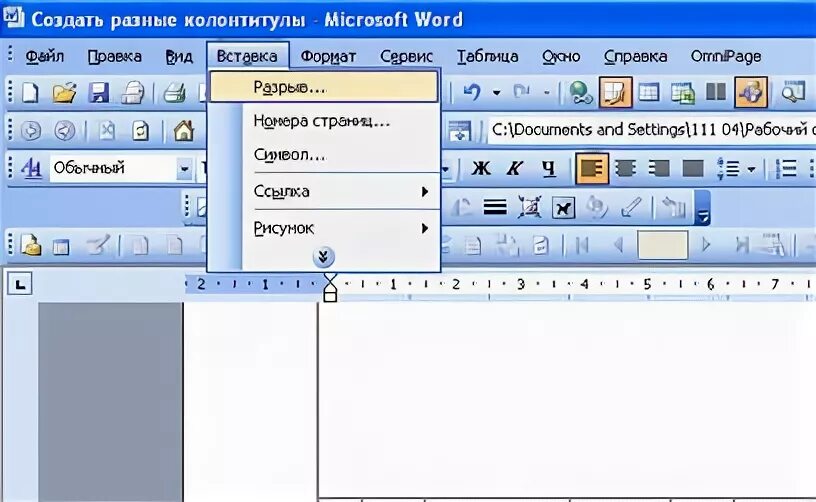816x502 pixels.
Task: Go Forward in the Web toolbar
Action: [65, 130]
